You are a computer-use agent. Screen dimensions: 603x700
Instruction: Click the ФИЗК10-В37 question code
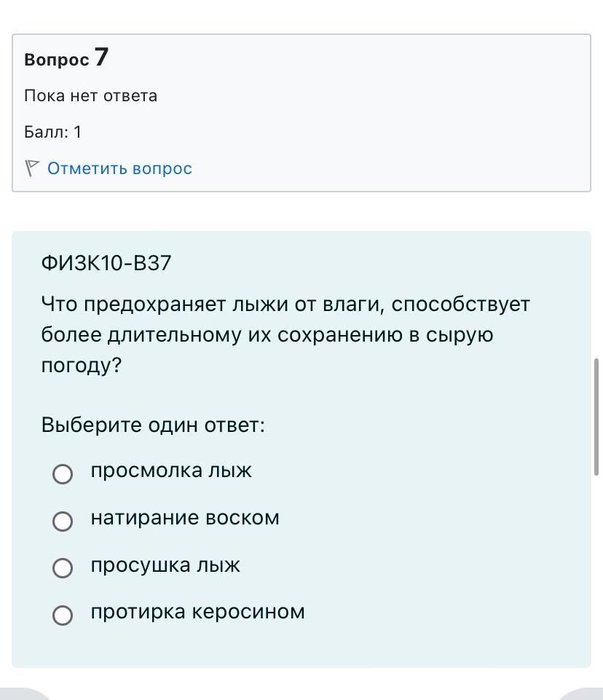[106, 263]
